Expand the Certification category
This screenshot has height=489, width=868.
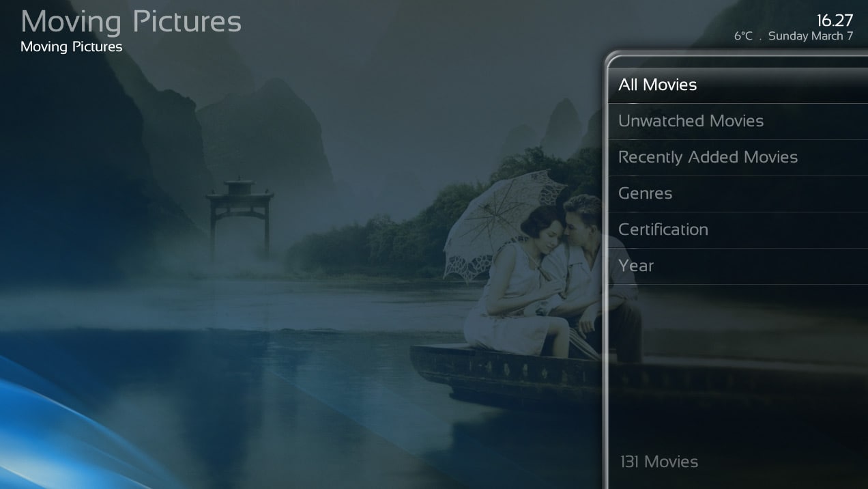click(x=738, y=230)
